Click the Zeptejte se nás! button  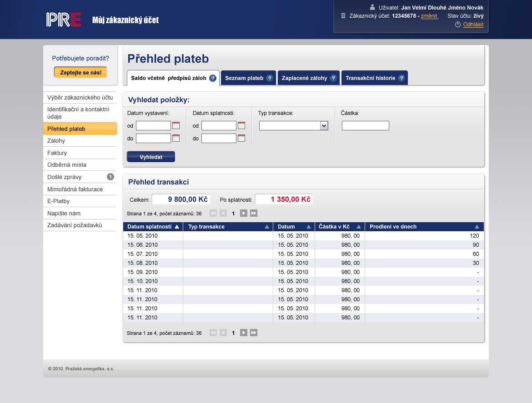point(81,72)
